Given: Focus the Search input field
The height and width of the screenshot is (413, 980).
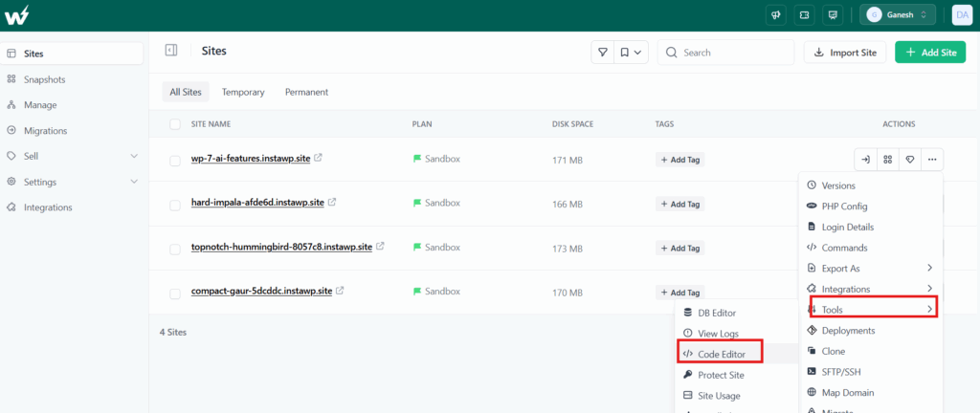Looking at the screenshot, I should pyautogui.click(x=725, y=53).
